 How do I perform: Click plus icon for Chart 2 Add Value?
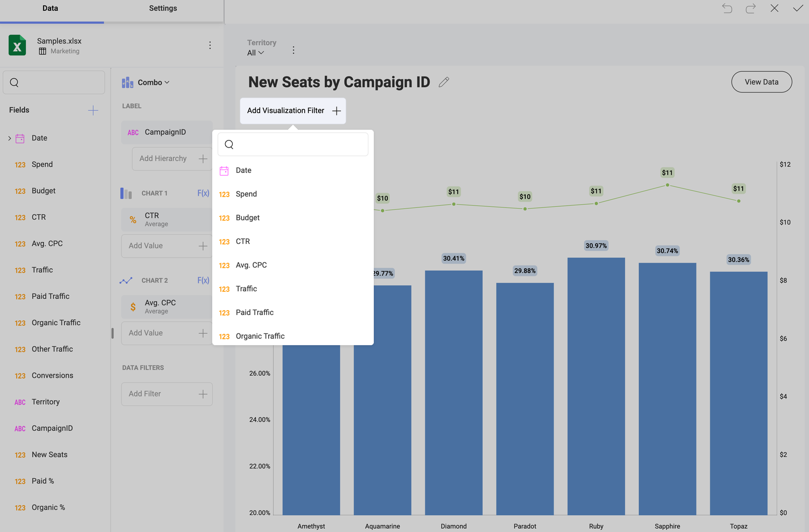point(203,333)
